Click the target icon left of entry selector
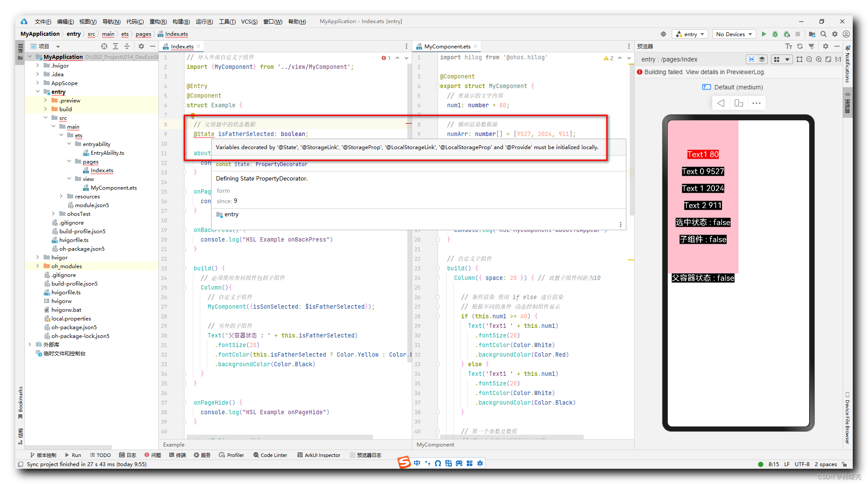 coord(663,34)
